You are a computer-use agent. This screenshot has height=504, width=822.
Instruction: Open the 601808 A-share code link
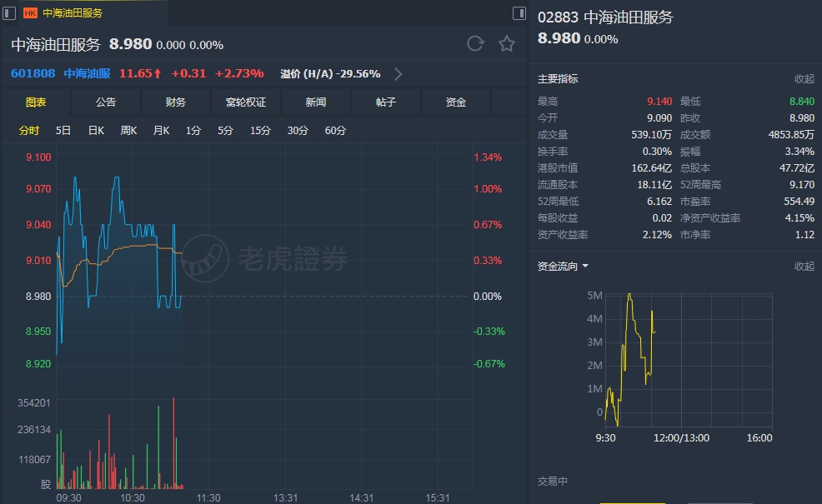(x=33, y=73)
